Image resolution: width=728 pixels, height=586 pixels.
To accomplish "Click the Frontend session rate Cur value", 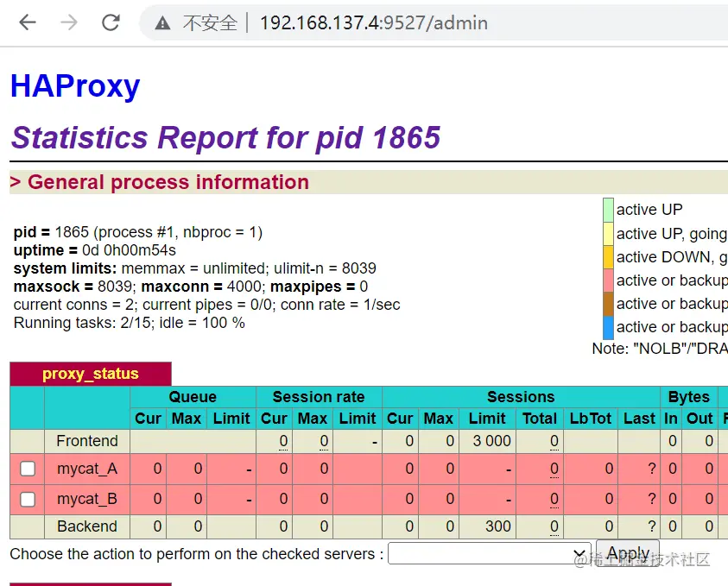I will tap(283, 441).
